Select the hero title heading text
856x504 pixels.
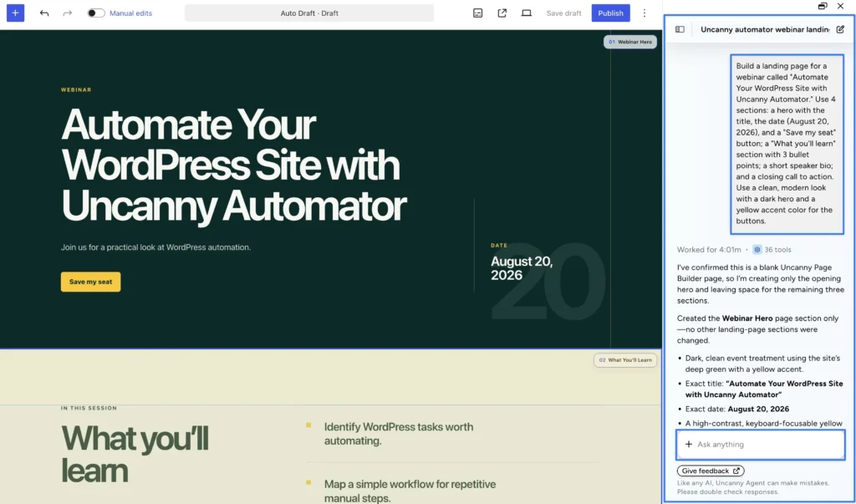click(x=234, y=165)
